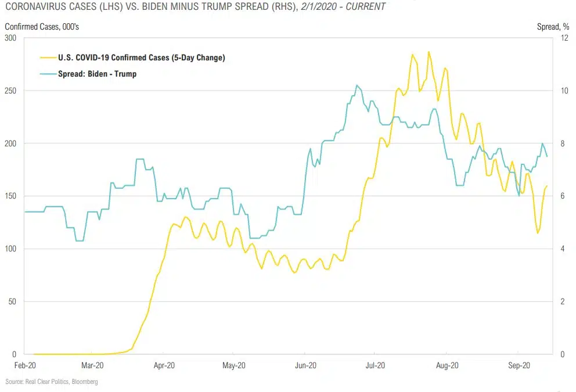Click the Jul-20 date on the x-axis

(x=375, y=366)
